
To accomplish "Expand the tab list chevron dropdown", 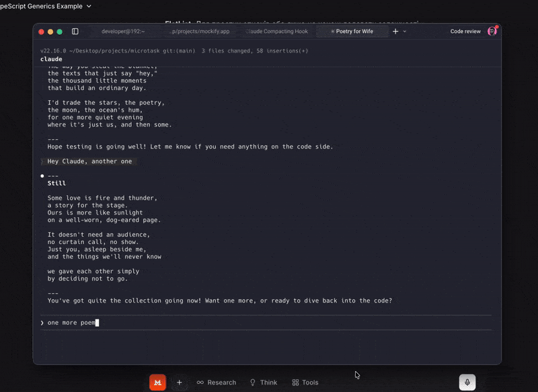I will point(405,32).
